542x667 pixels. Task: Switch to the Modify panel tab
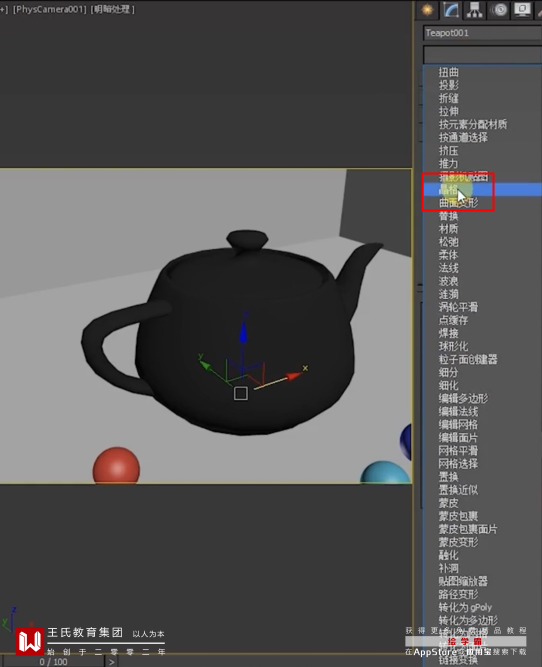[x=451, y=10]
